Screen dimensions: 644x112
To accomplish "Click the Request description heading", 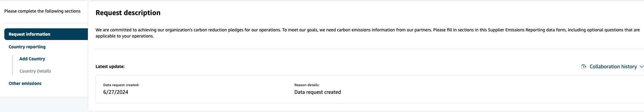I will tap(128, 13).
